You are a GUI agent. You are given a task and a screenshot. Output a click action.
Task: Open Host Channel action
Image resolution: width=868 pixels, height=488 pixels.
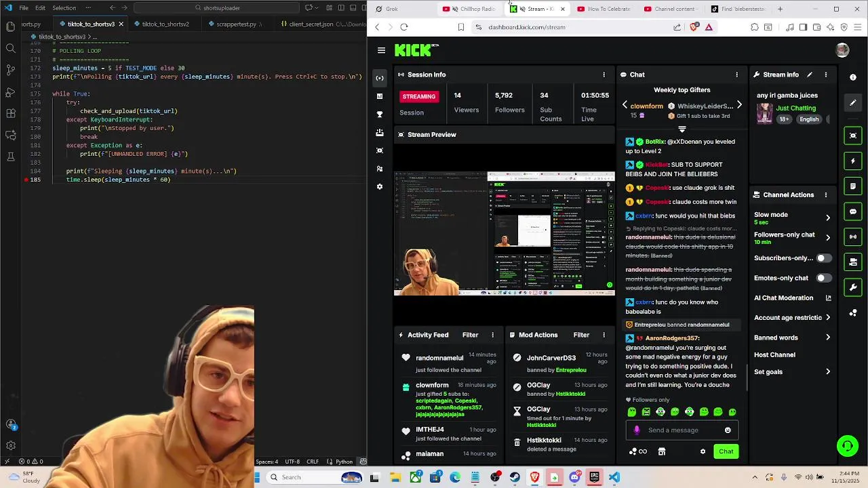click(x=774, y=354)
